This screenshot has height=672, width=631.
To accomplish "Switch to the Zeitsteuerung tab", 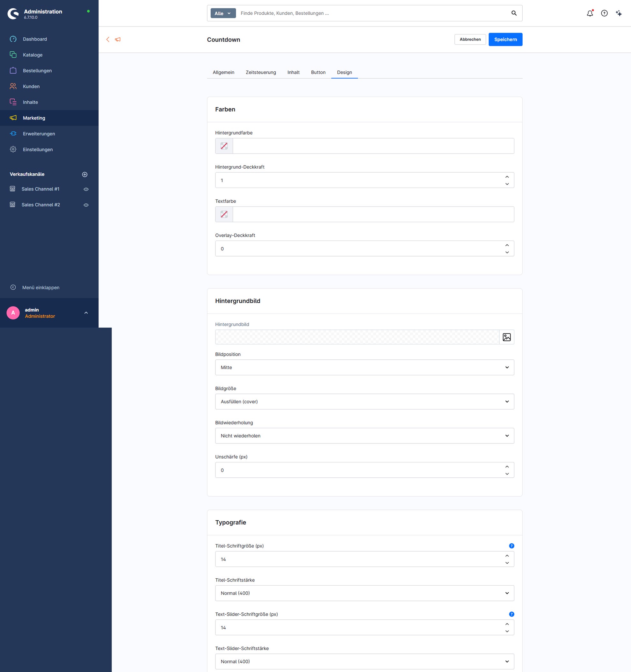I will tap(261, 72).
